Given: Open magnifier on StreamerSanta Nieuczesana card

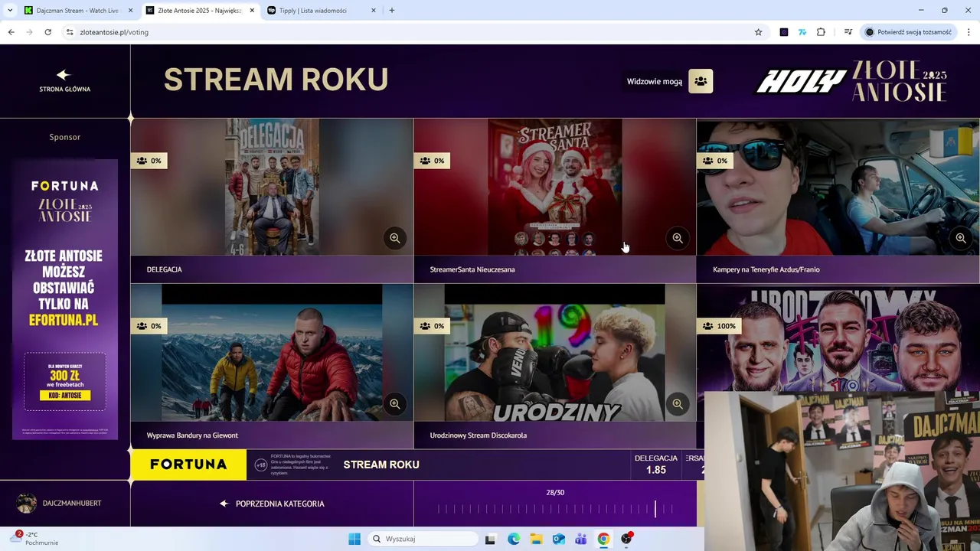Looking at the screenshot, I should tap(678, 238).
